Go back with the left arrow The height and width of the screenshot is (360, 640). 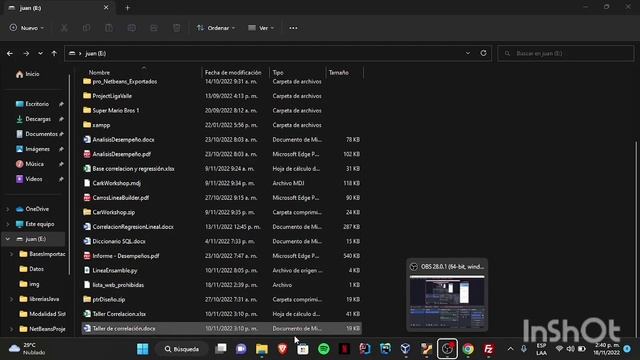[10, 53]
